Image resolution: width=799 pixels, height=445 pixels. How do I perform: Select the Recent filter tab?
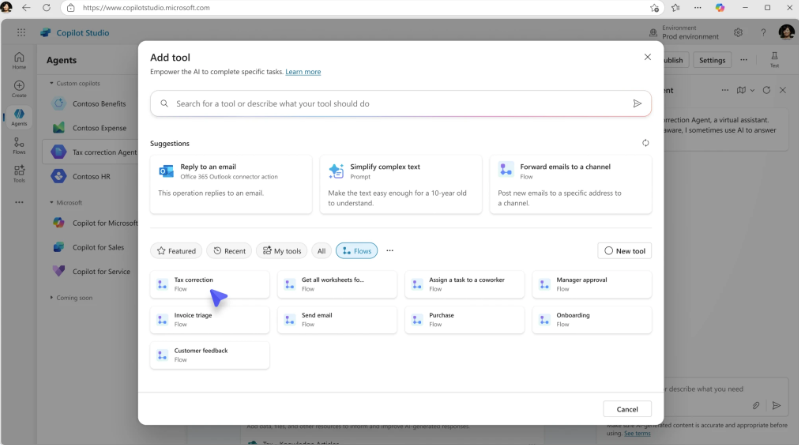click(229, 251)
